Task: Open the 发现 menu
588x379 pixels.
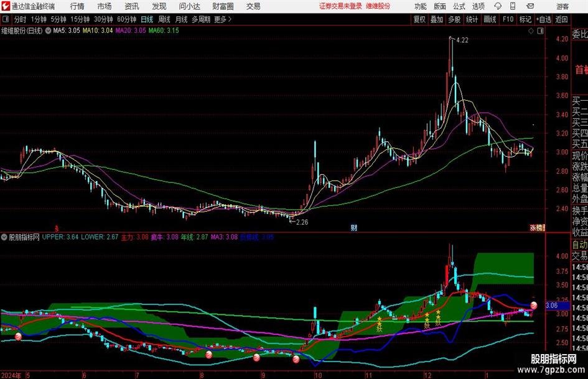Action: (x=159, y=6)
